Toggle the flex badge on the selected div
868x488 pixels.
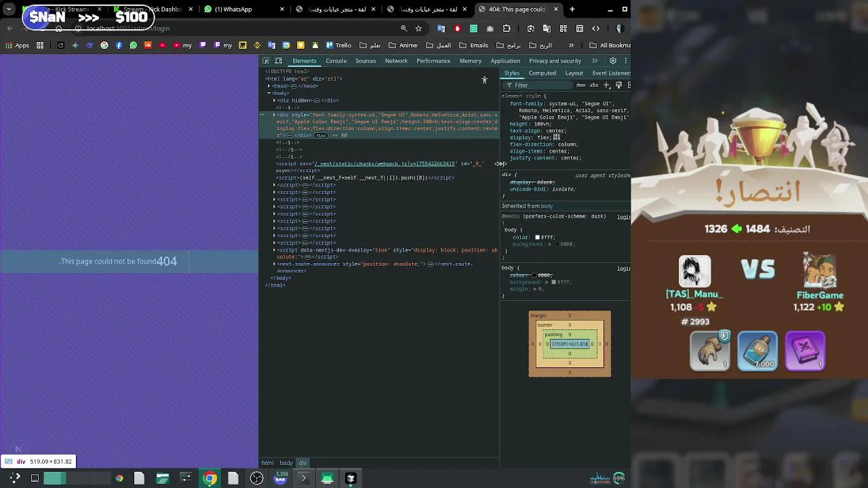[321, 136]
